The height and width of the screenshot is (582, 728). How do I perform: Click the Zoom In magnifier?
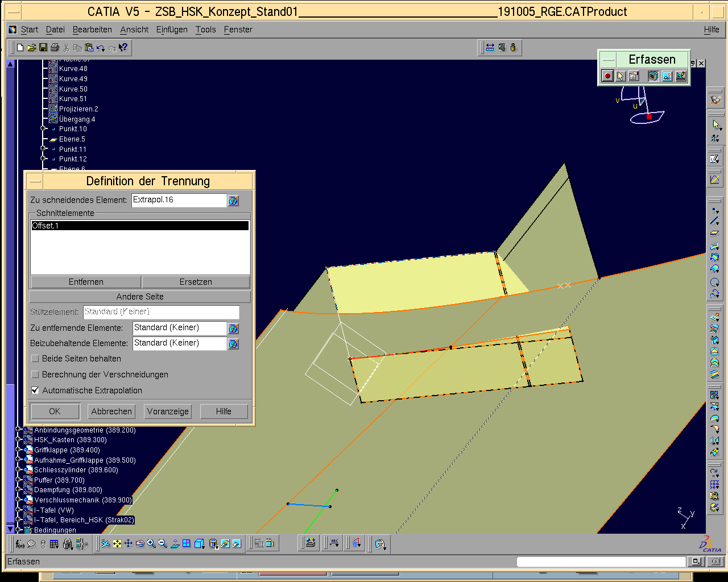click(151, 544)
